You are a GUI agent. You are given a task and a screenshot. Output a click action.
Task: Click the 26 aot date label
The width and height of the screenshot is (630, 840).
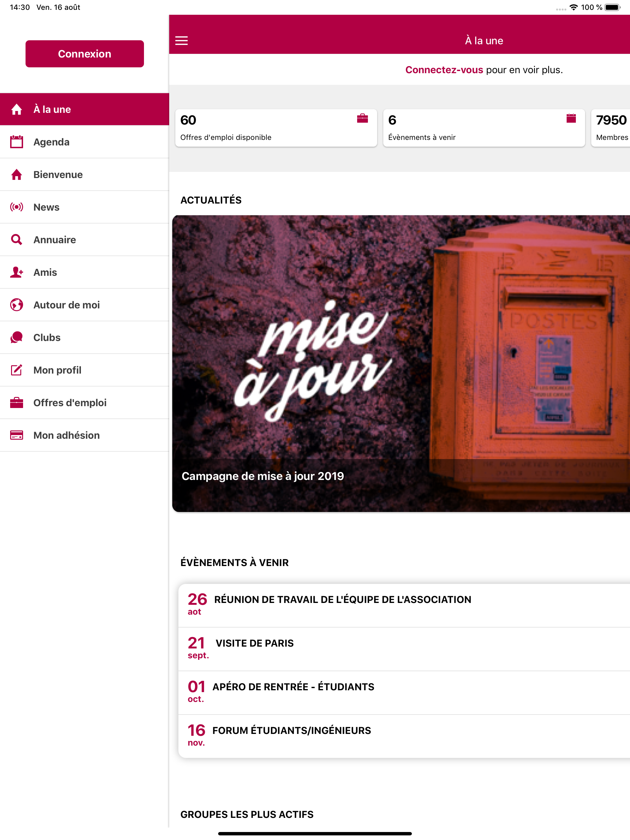pos(197,604)
